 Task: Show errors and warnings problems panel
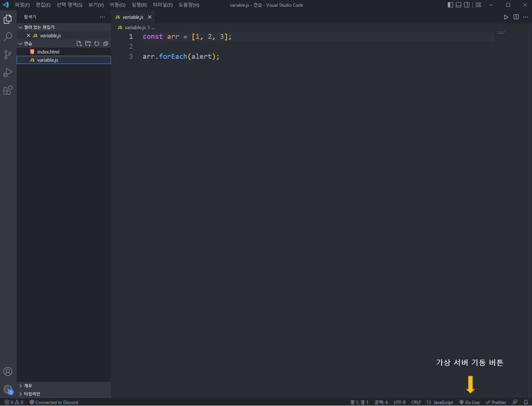tap(14, 402)
